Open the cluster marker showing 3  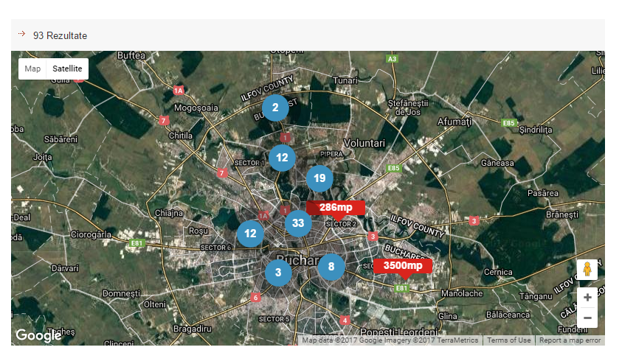[x=278, y=273]
